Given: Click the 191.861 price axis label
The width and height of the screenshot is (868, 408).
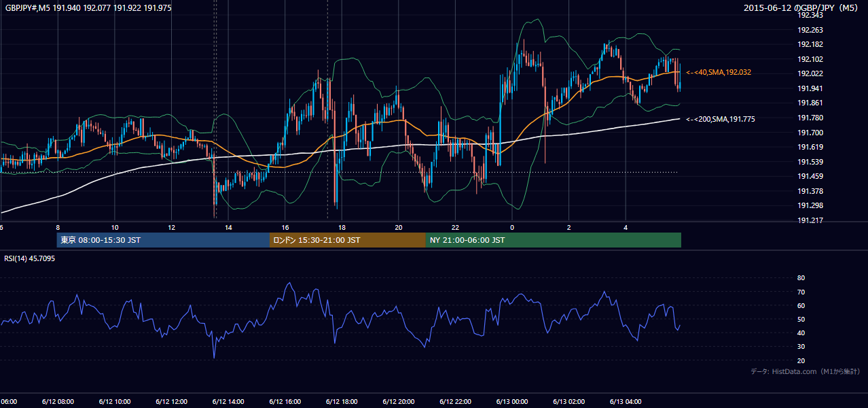Looking at the screenshot, I should click(810, 103).
